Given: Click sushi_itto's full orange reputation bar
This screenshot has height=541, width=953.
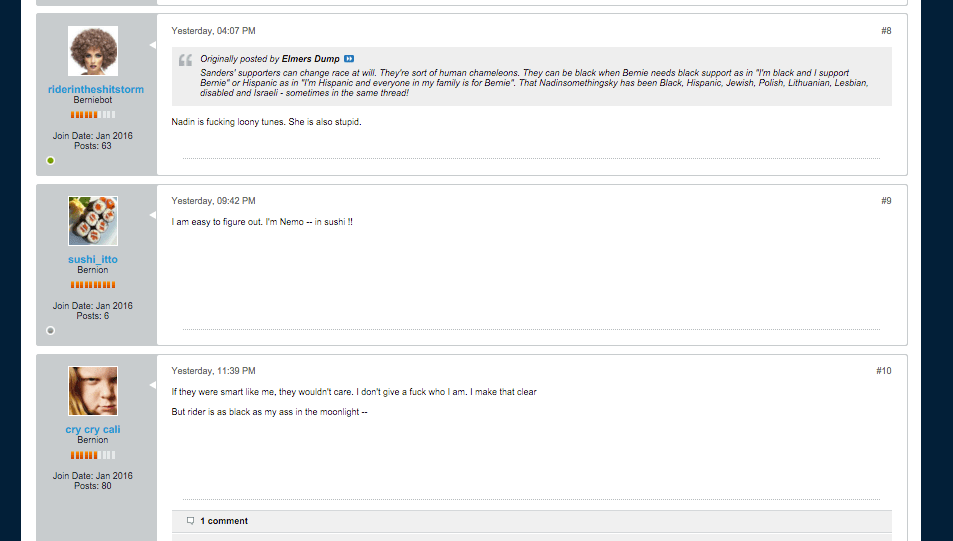Looking at the screenshot, I should tap(93, 285).
